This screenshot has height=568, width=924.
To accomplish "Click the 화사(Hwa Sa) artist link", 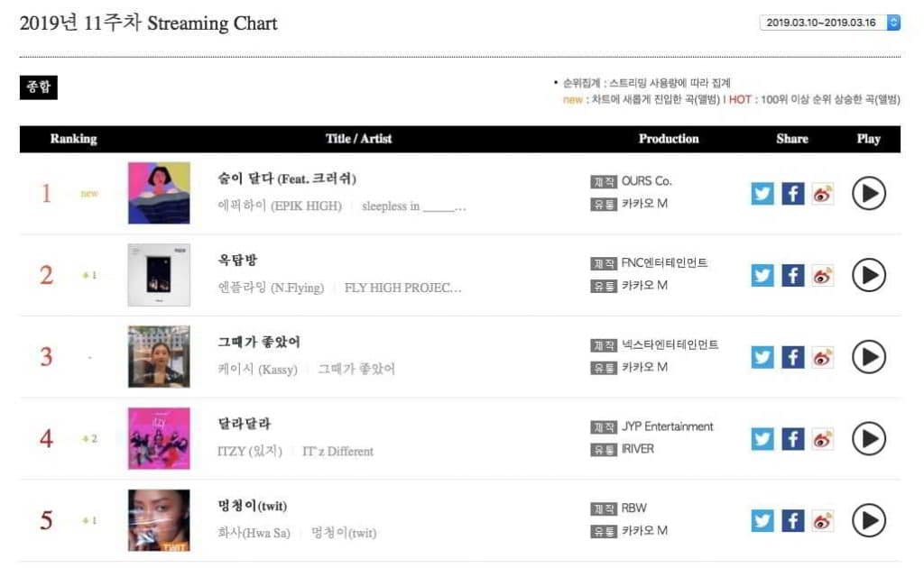I will (x=254, y=532).
